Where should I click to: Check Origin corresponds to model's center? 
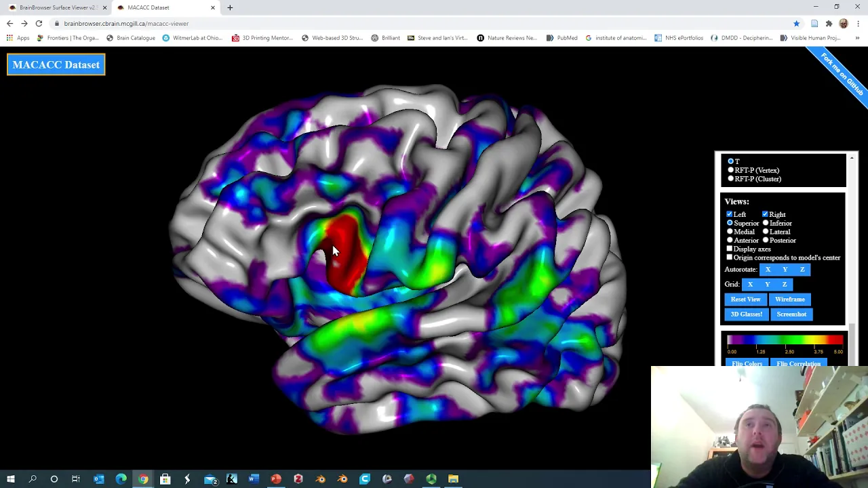click(730, 258)
